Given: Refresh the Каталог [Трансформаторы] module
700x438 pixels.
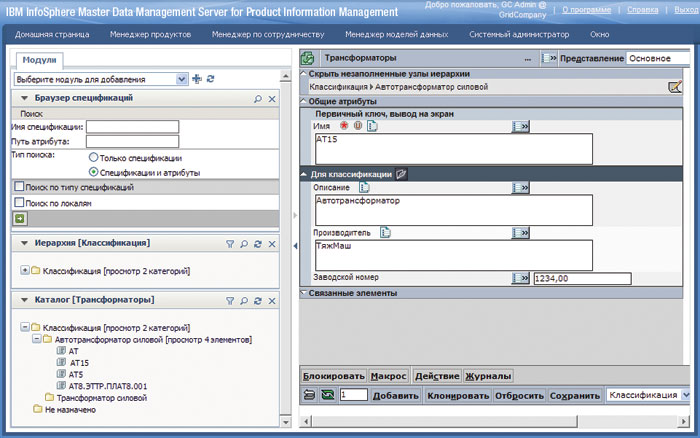Looking at the screenshot, I should click(x=258, y=301).
